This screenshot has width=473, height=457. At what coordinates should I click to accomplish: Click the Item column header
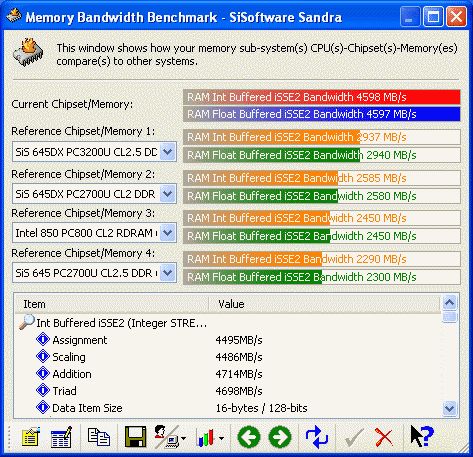coord(112,304)
